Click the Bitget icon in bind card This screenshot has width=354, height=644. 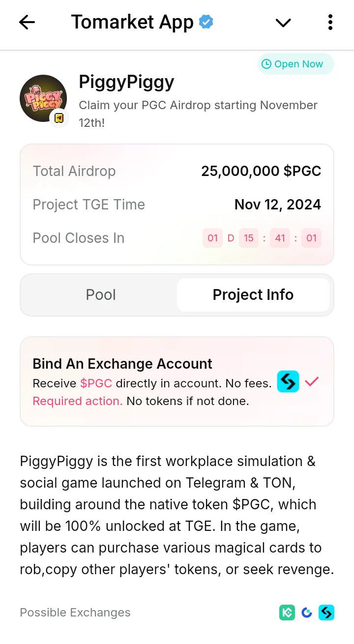(x=288, y=381)
